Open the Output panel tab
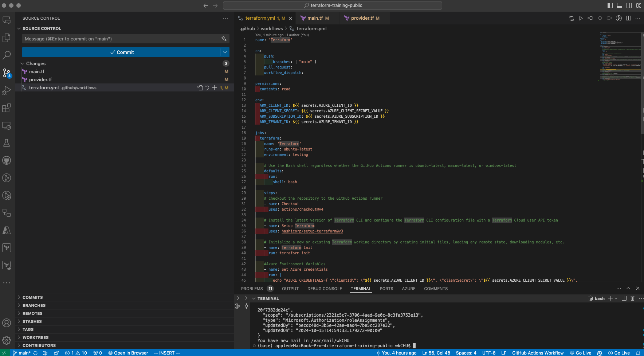This screenshot has width=644, height=356. coord(290,289)
